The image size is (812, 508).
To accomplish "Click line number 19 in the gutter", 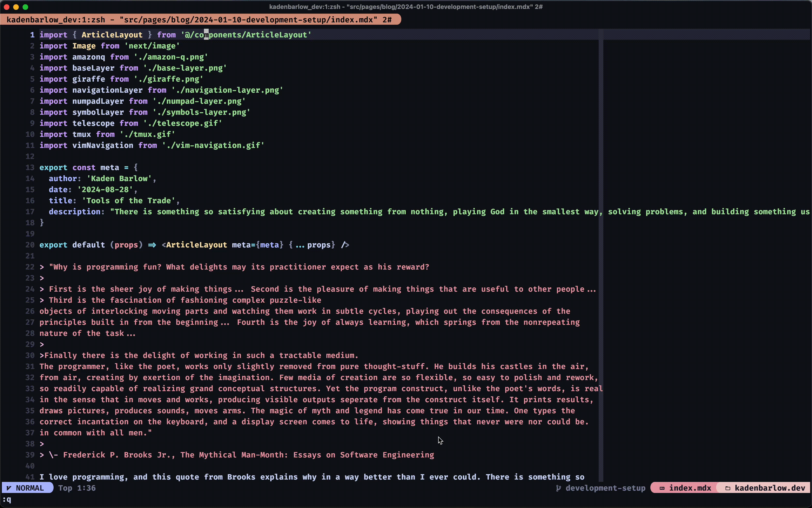I will tap(30, 234).
